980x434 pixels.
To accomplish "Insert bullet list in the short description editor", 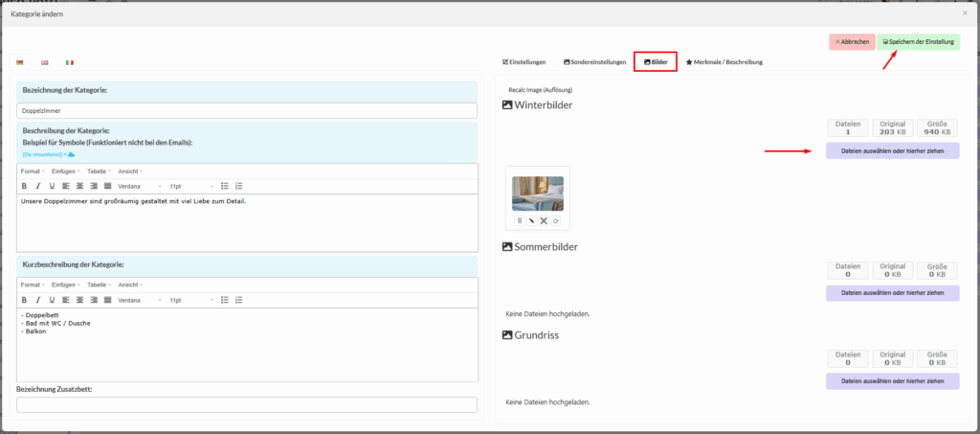I will 225,300.
